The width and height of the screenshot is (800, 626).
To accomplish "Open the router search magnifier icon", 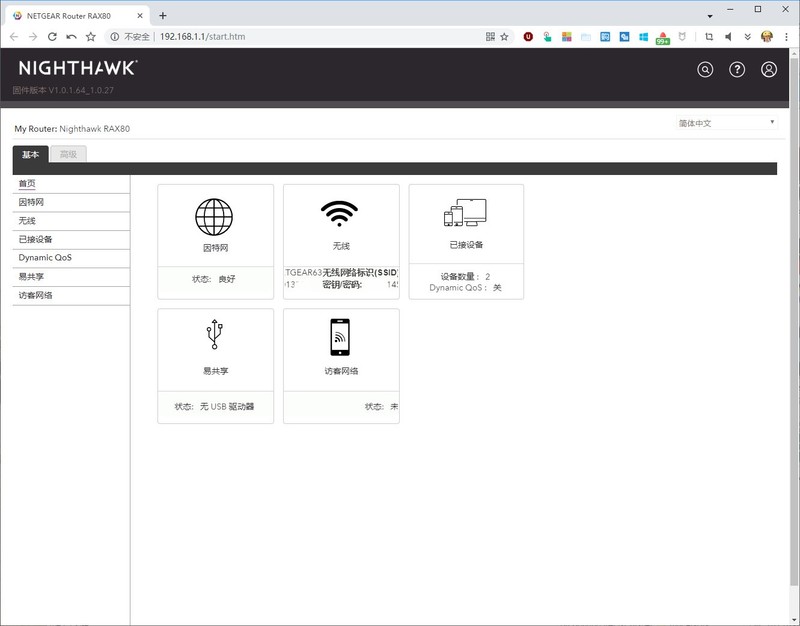I will (705, 69).
